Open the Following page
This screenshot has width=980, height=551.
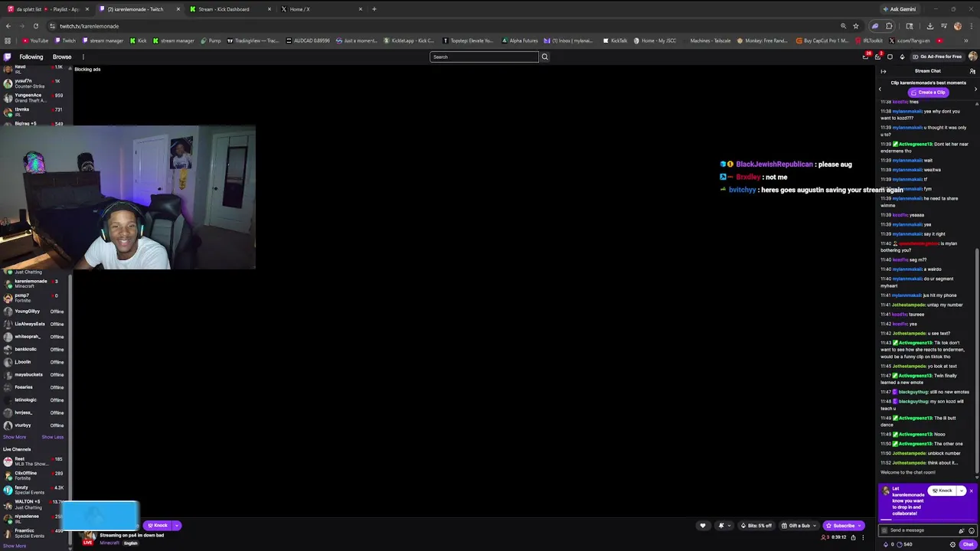31,57
